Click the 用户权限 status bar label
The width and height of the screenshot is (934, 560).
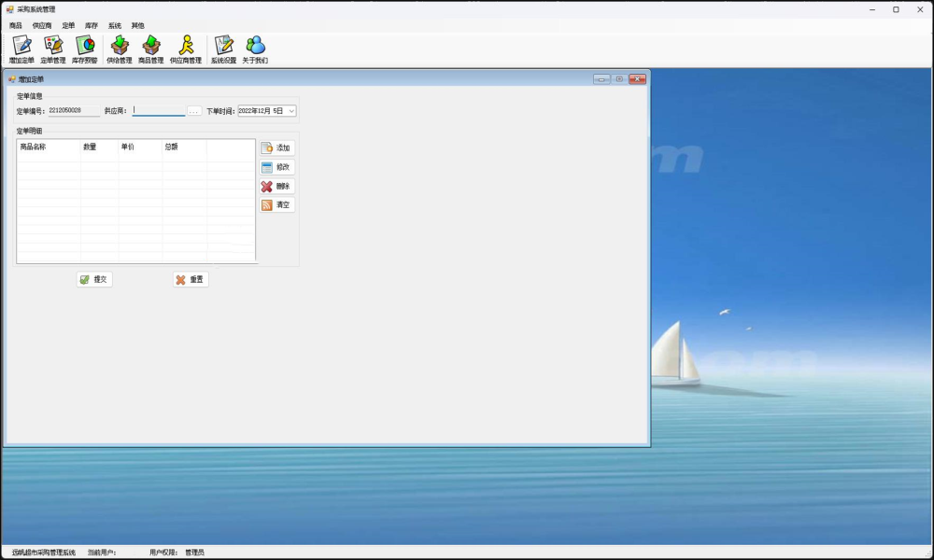click(163, 553)
